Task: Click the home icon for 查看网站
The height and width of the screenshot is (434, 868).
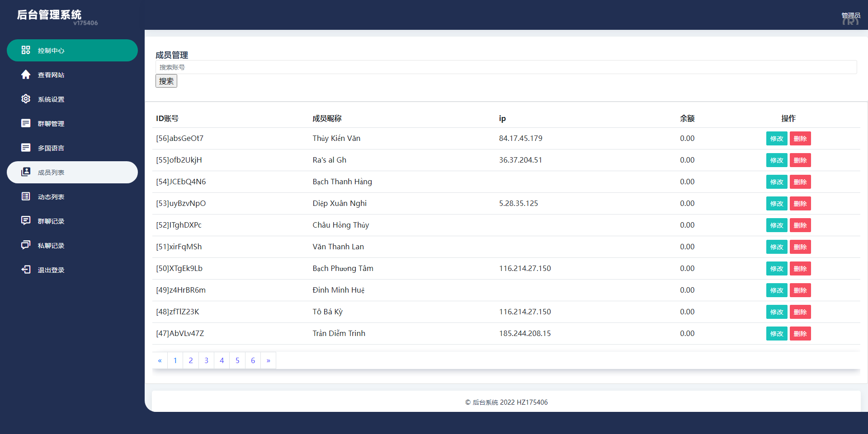Action: (x=26, y=75)
